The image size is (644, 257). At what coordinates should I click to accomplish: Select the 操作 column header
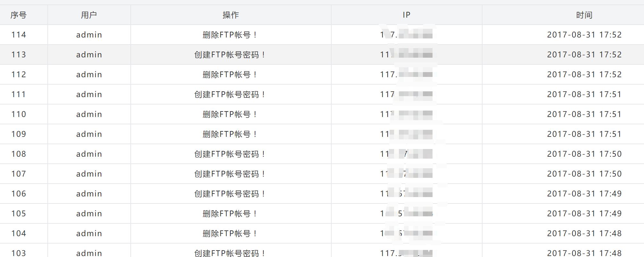tap(231, 15)
